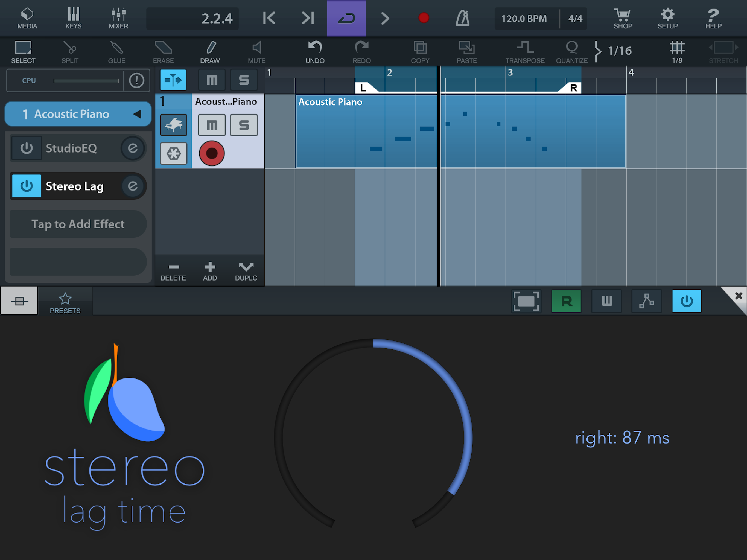The height and width of the screenshot is (560, 747).
Task: Collapse the Acoustic Piano inspector arrow
Action: tap(137, 114)
